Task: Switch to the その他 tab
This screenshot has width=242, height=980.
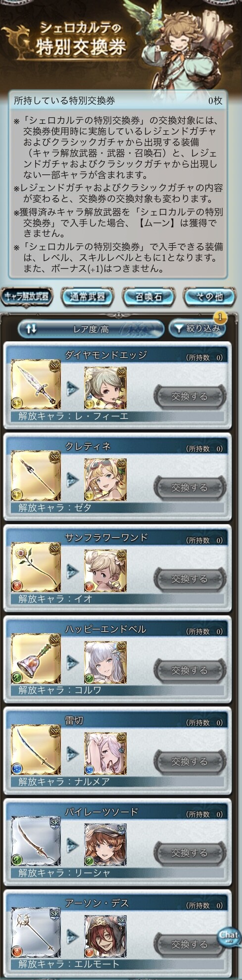Action: point(209,296)
